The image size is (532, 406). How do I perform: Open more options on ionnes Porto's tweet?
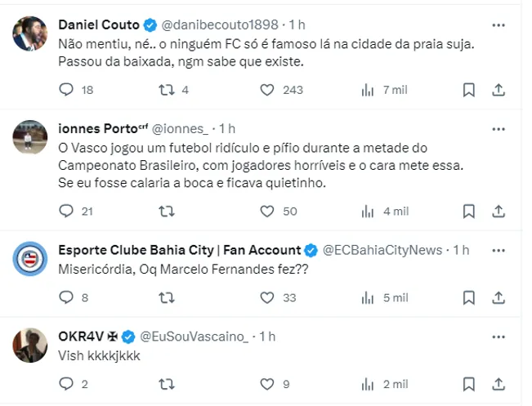[x=498, y=129]
